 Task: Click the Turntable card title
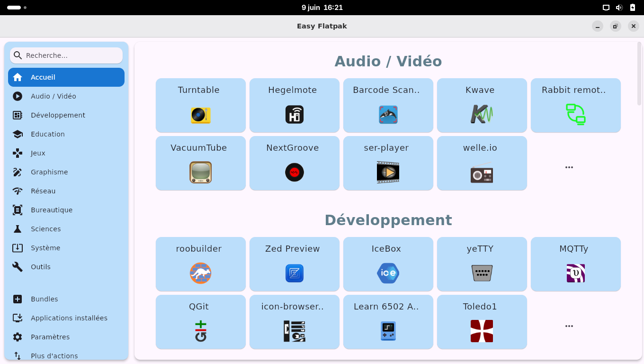(x=199, y=90)
